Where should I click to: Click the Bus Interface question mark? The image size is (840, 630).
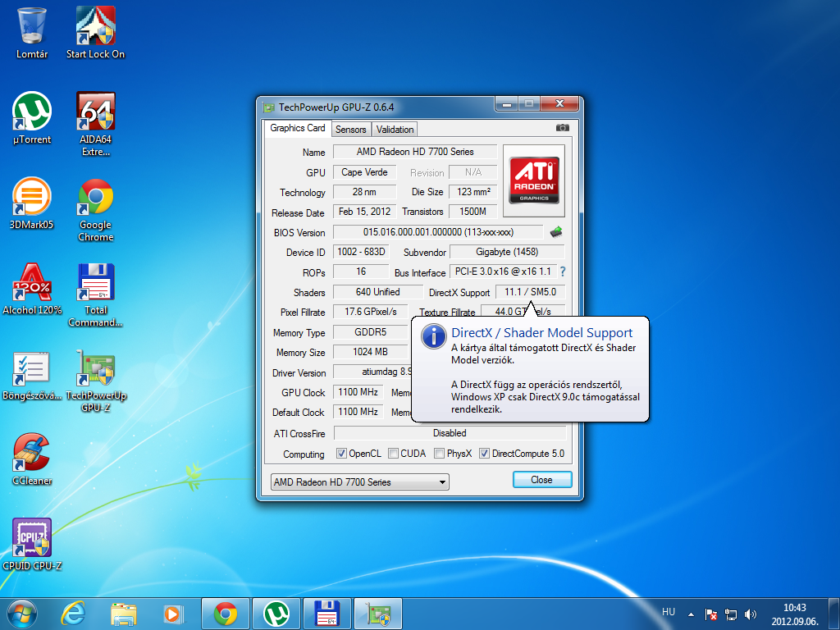[563, 272]
